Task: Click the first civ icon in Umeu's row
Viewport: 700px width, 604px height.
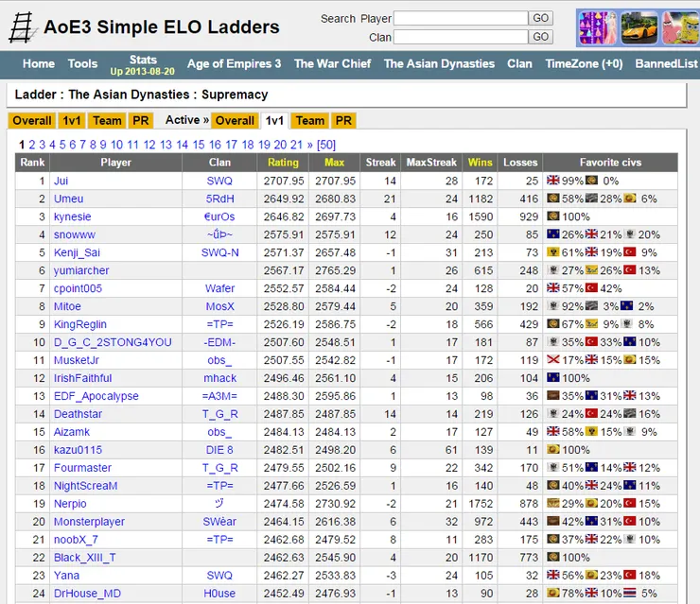Action: click(x=553, y=198)
